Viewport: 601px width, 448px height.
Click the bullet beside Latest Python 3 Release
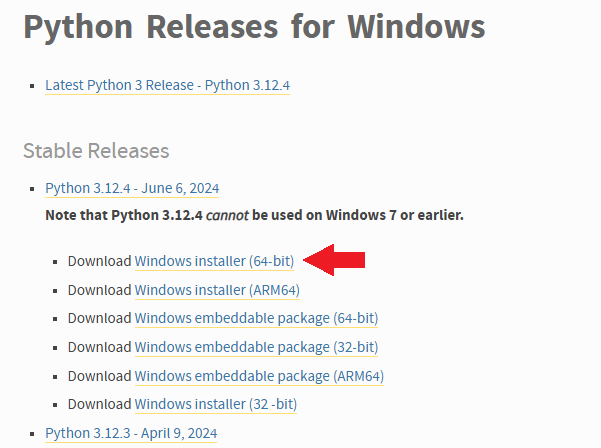[33, 86]
